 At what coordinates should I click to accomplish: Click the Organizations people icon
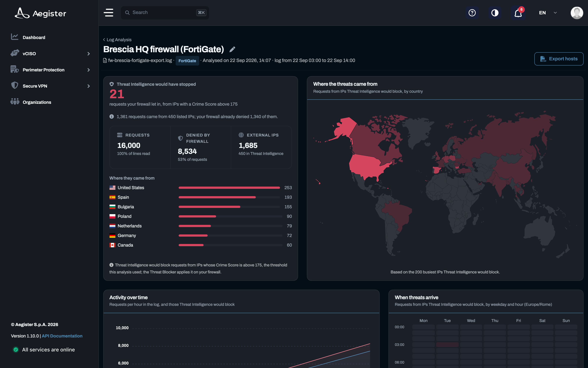15,102
